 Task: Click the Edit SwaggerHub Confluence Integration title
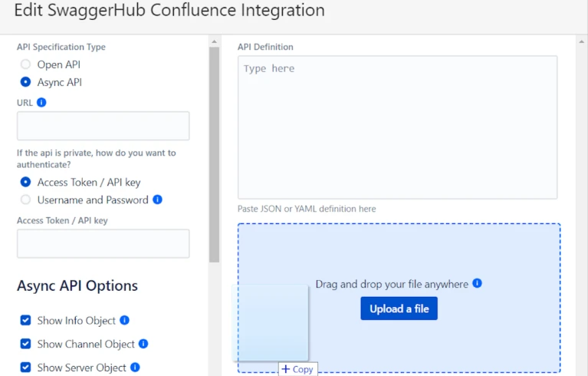coord(169,10)
